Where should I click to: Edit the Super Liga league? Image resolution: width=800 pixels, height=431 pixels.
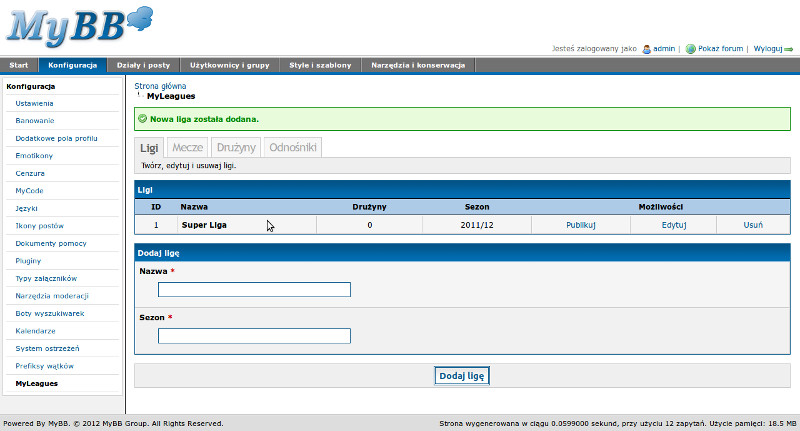tap(674, 225)
